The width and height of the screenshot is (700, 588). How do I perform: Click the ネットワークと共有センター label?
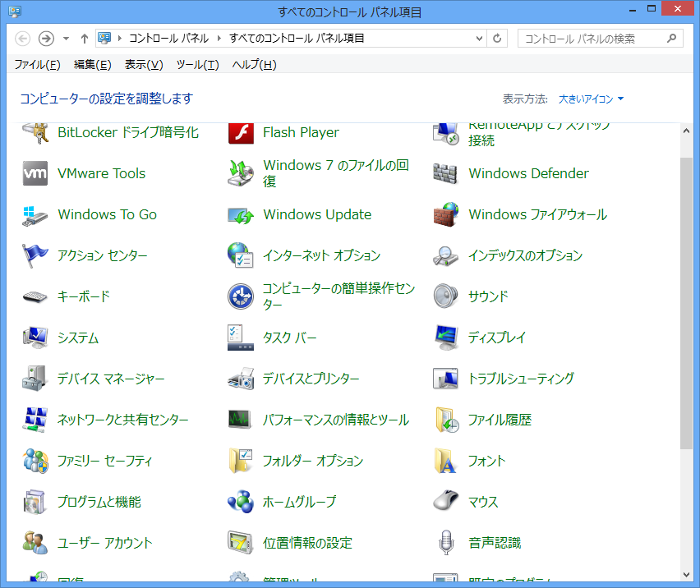pos(122,420)
